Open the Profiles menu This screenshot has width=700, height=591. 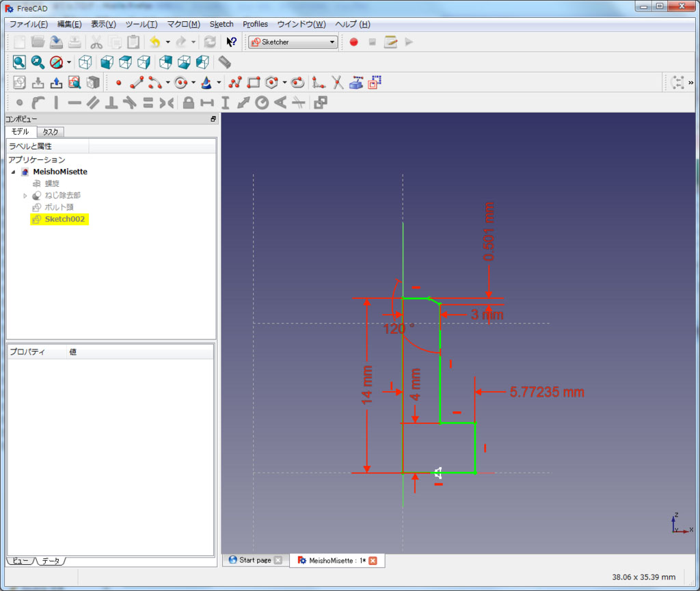[256, 24]
